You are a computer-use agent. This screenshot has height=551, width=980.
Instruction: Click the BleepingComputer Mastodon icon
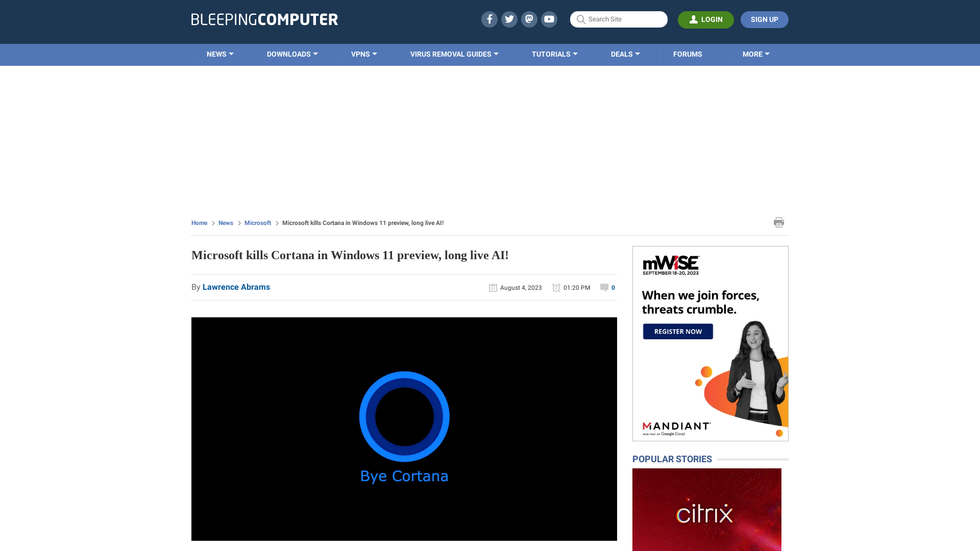[529, 19]
